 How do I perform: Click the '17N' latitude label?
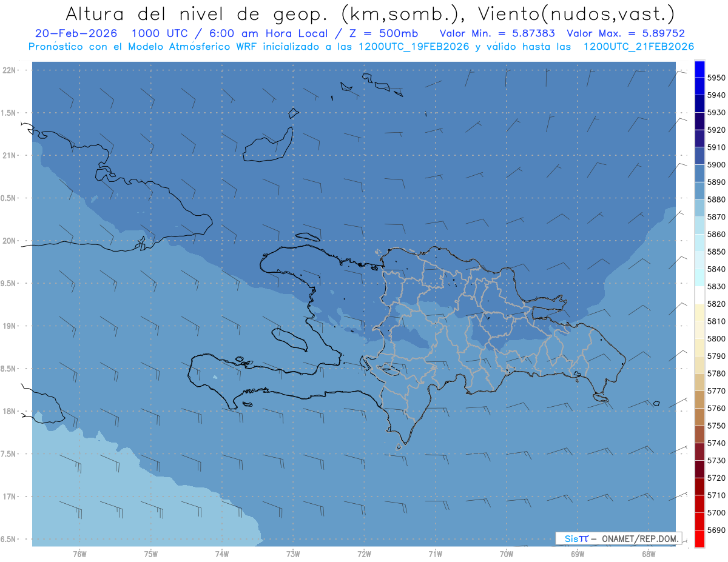point(10,497)
